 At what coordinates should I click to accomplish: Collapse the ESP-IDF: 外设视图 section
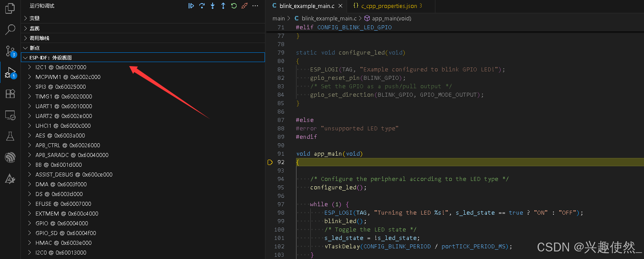coord(143,57)
